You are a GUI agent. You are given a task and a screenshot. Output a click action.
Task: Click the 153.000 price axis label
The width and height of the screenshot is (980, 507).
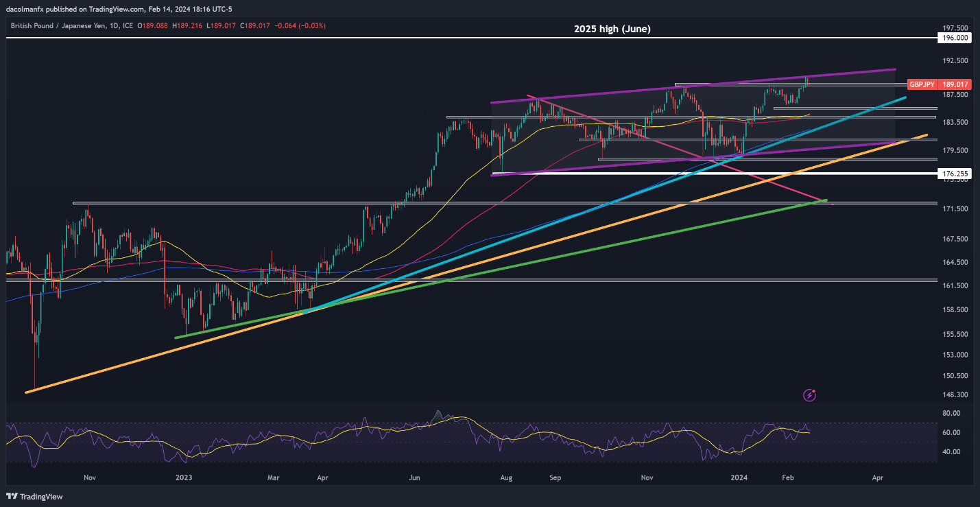point(955,355)
